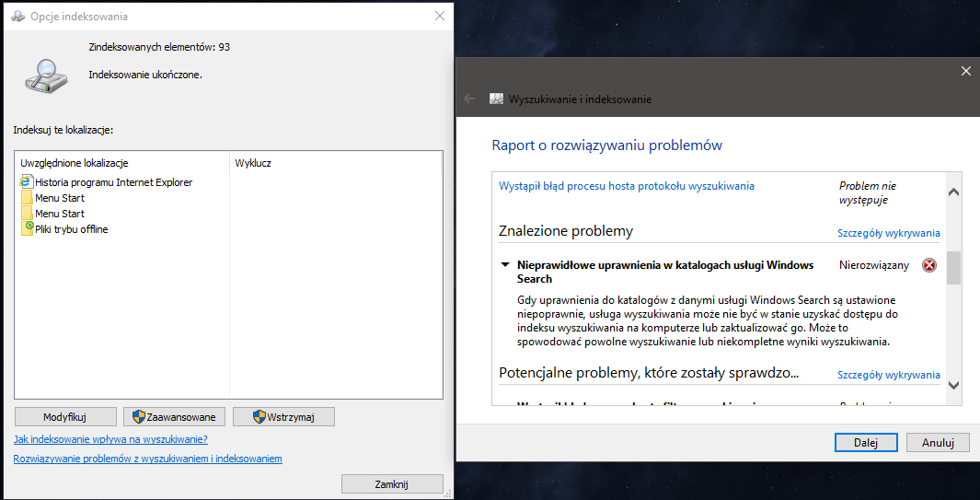980x500 pixels.
Task: Open search and indexing troubleshooting link
Action: 147,459
